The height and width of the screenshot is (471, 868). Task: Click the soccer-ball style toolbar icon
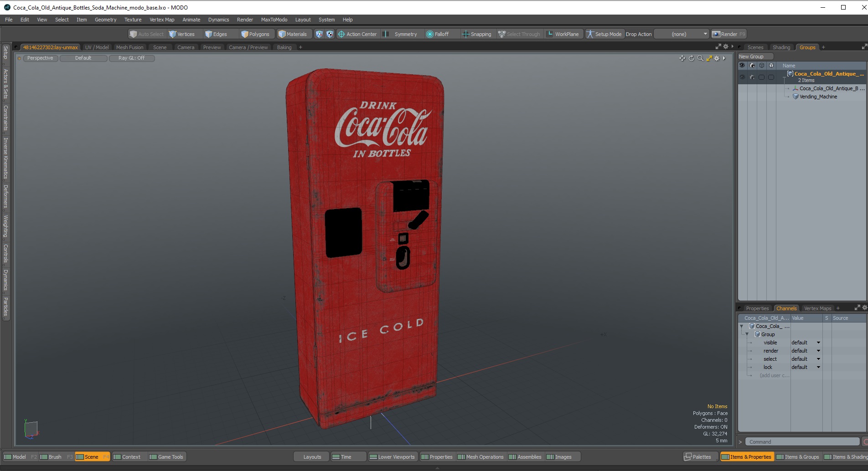(x=330, y=34)
